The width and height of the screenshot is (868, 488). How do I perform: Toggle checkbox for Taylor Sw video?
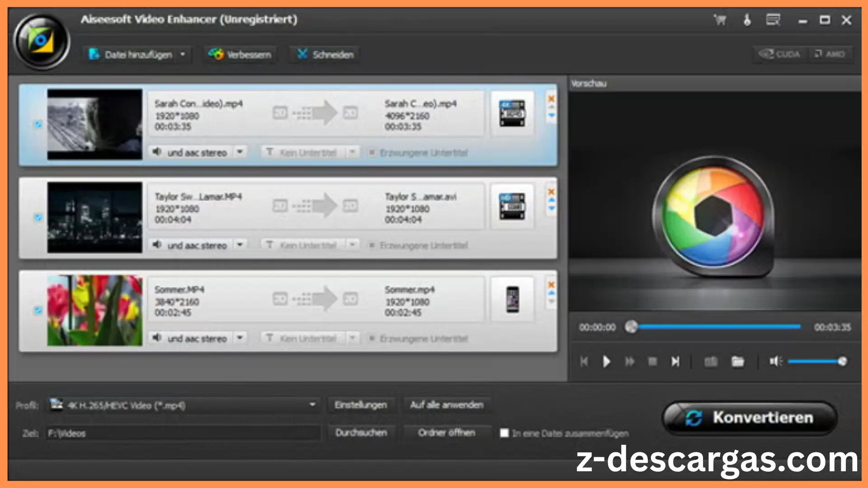38,217
